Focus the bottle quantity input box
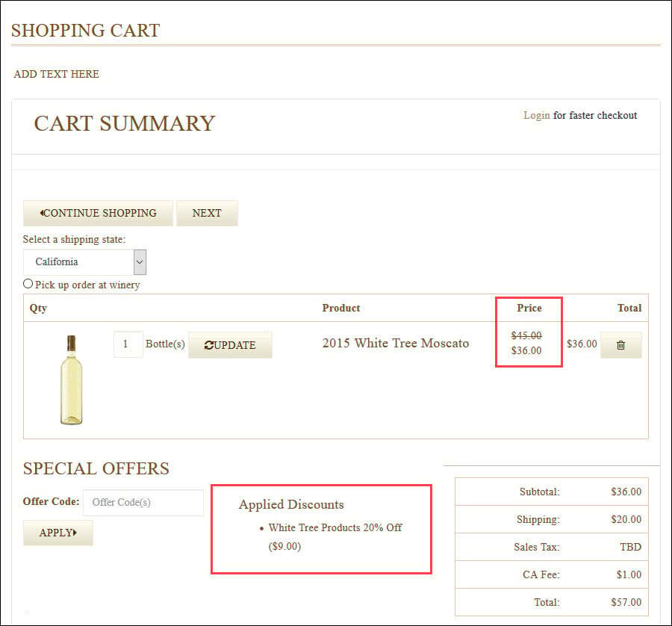 tap(128, 344)
